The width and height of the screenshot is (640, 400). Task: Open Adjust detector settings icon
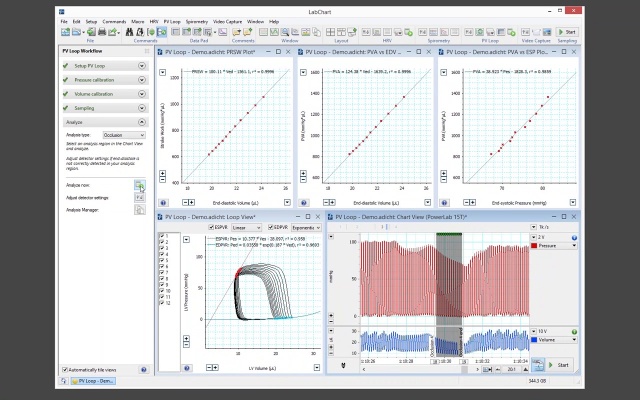(140, 197)
